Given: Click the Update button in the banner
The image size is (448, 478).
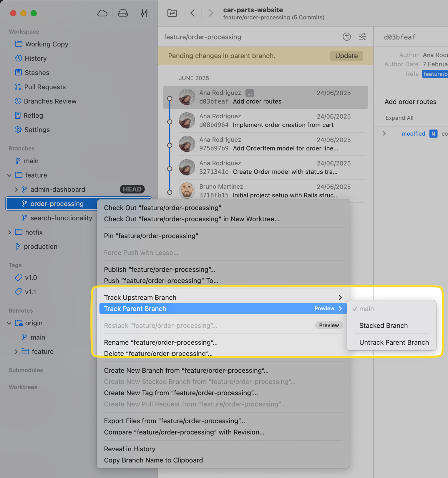Looking at the screenshot, I should pos(346,56).
